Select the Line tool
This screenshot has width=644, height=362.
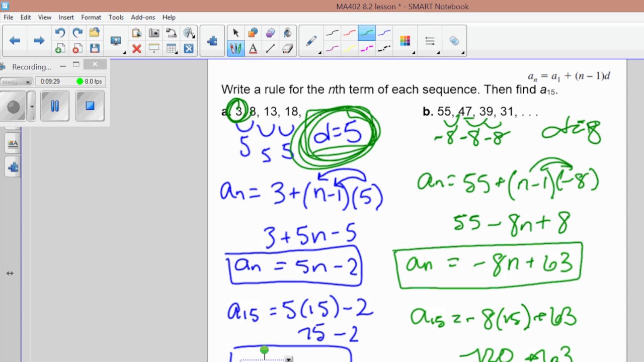tap(270, 49)
